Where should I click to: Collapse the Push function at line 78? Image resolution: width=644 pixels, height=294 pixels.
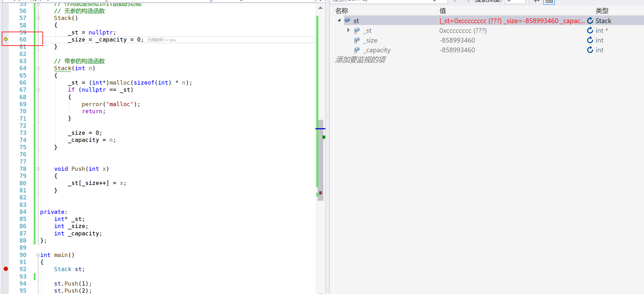coord(38,169)
